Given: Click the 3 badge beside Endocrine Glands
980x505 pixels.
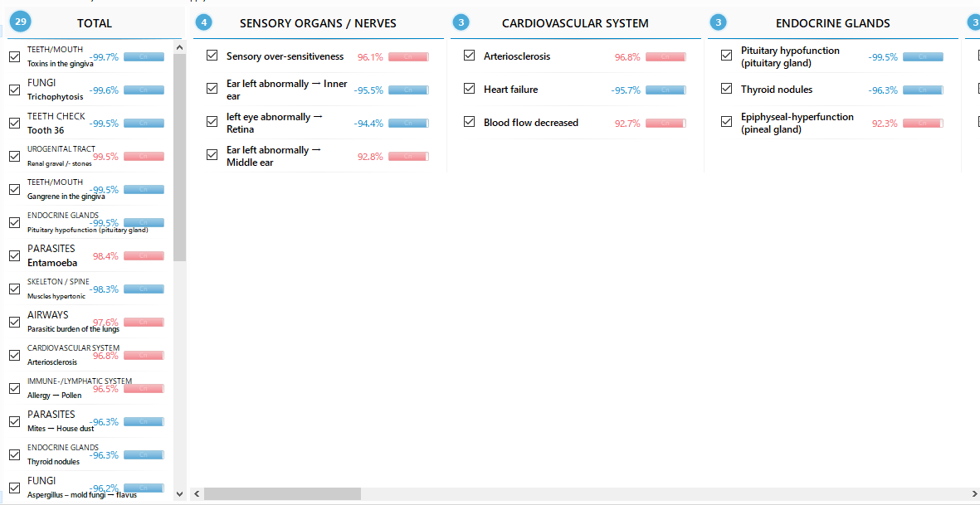Looking at the screenshot, I should pyautogui.click(x=718, y=23).
